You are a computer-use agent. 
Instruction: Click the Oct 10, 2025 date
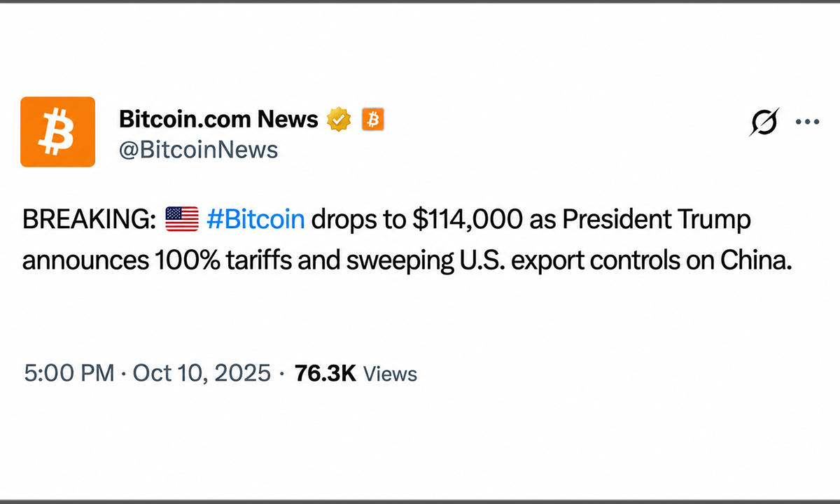[x=202, y=373]
